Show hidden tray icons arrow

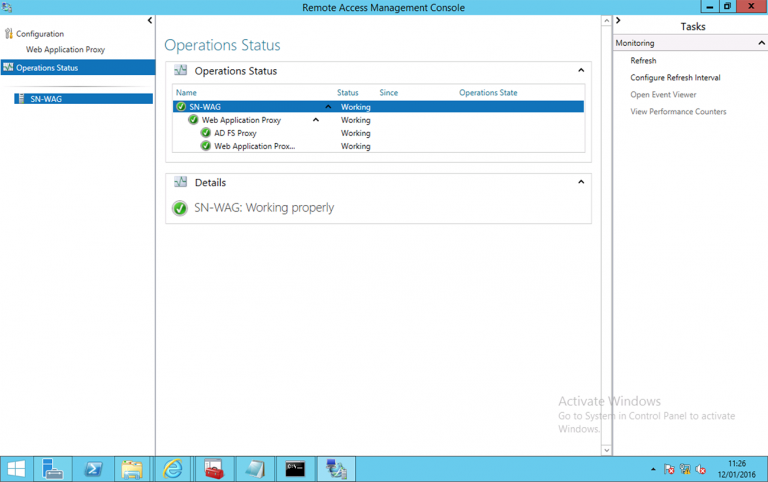pyautogui.click(x=653, y=469)
